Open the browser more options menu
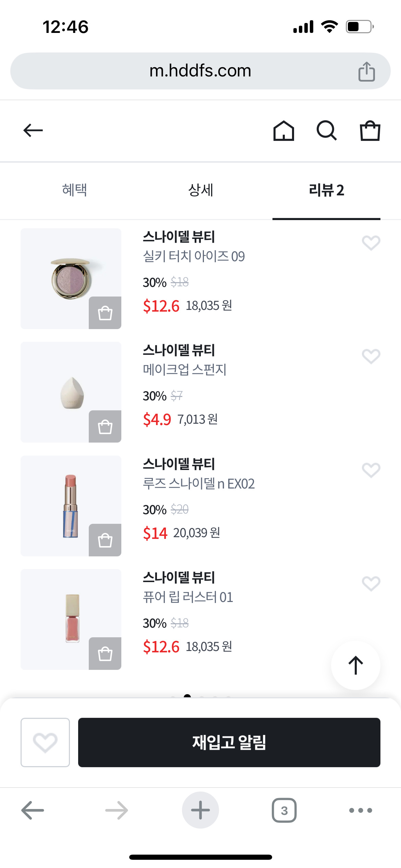 coord(360,810)
